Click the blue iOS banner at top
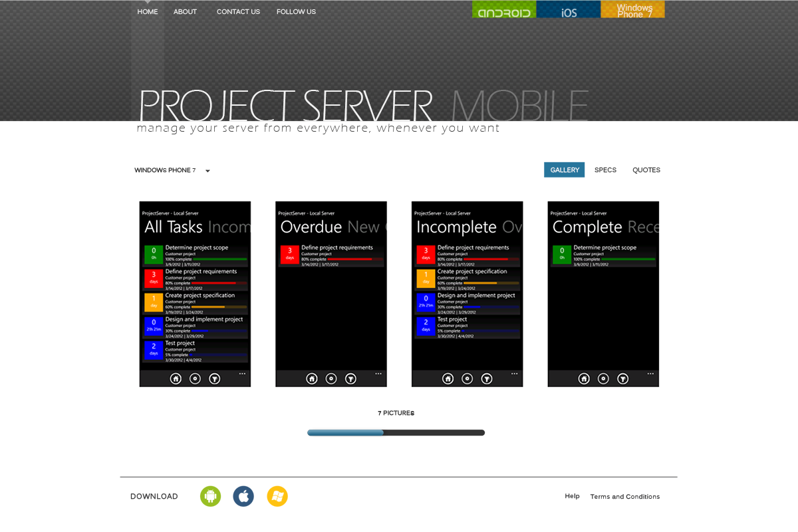The image size is (798, 532). (x=569, y=9)
